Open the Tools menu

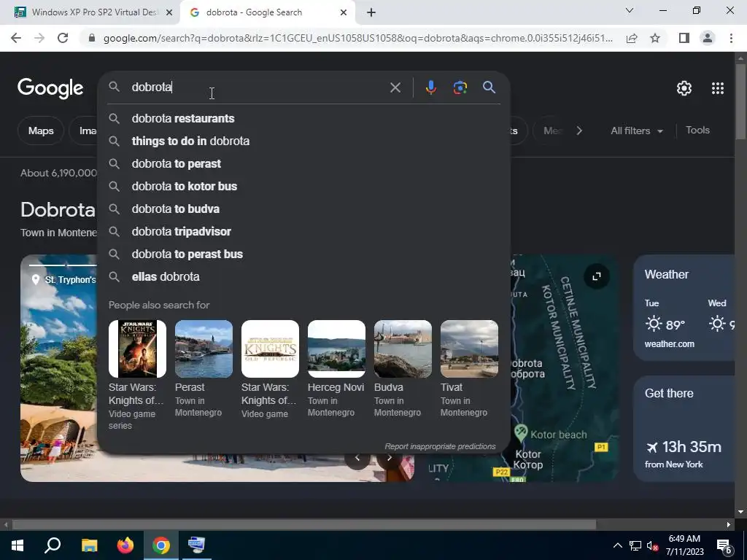point(697,130)
